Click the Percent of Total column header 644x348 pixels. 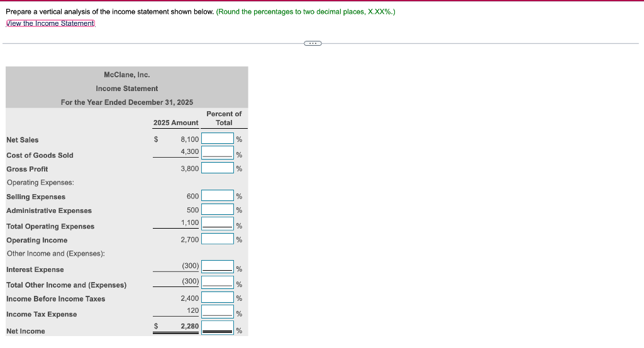224,118
